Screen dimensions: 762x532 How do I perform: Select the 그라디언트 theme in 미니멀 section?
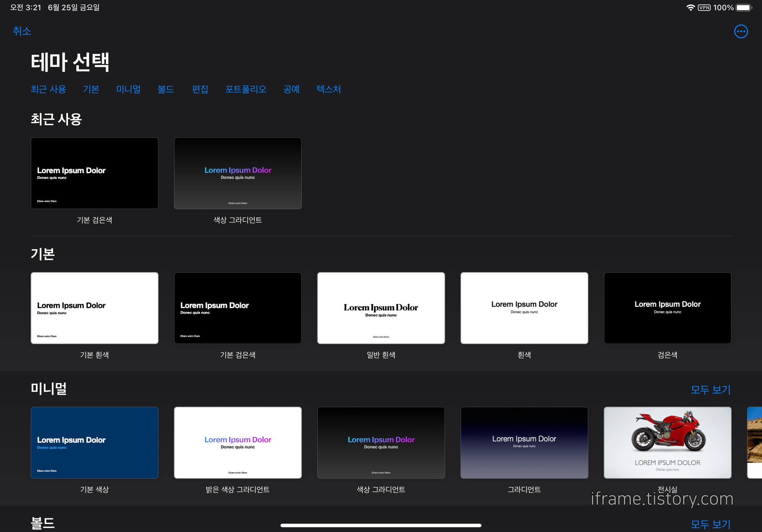tap(524, 442)
